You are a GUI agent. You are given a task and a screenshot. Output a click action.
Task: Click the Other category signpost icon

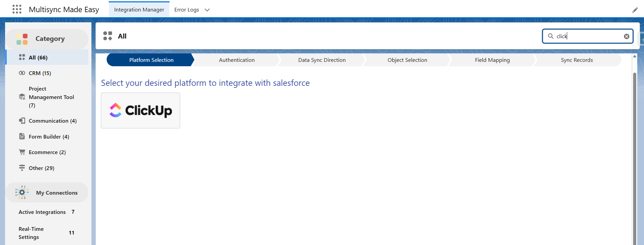click(x=22, y=168)
